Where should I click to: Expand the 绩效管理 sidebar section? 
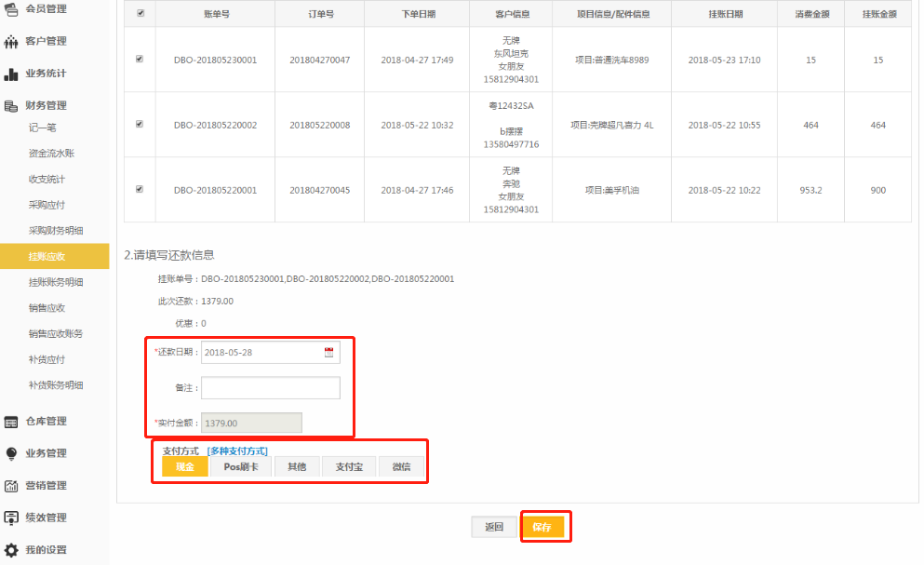pos(46,518)
